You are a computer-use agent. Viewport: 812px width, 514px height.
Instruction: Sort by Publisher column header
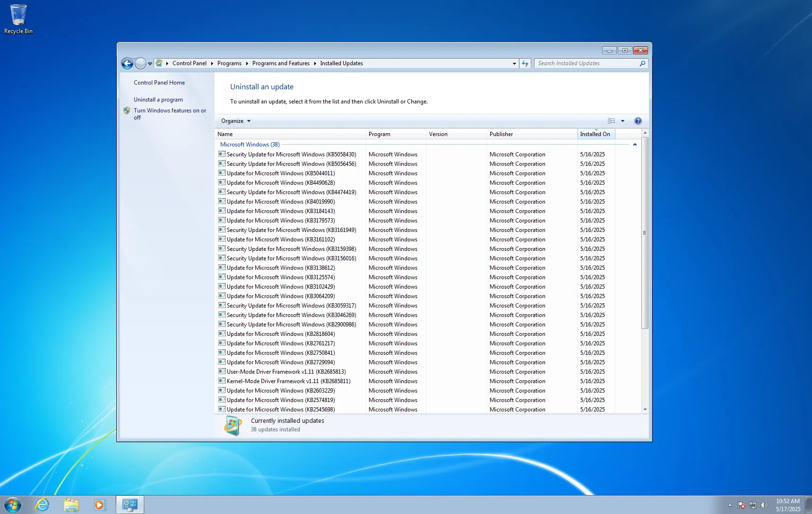532,134
